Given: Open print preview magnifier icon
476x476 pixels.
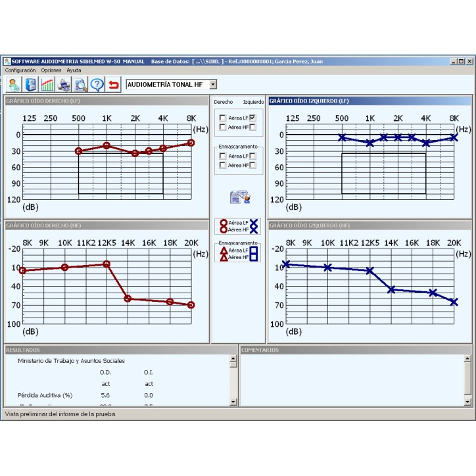Looking at the screenshot, I should pos(80,85).
